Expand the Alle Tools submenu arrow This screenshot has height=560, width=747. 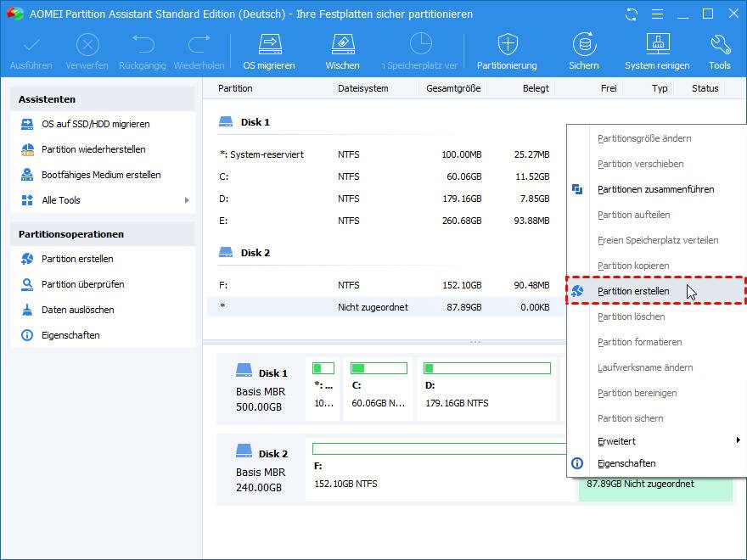coord(187,200)
